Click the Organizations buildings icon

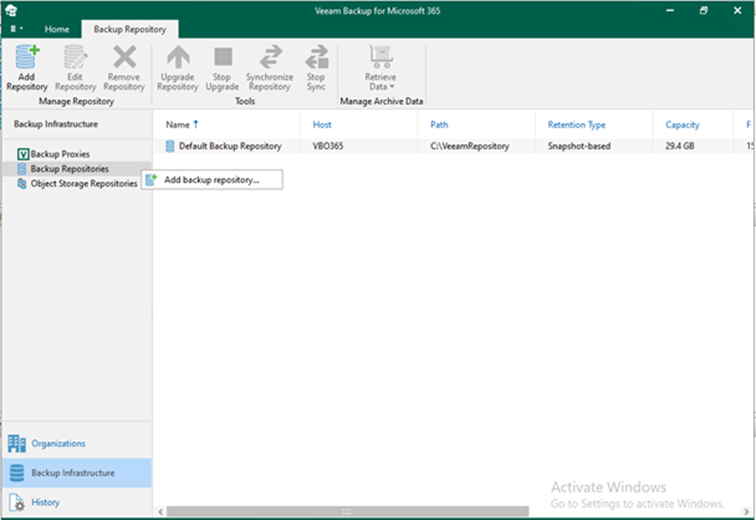[x=17, y=444]
